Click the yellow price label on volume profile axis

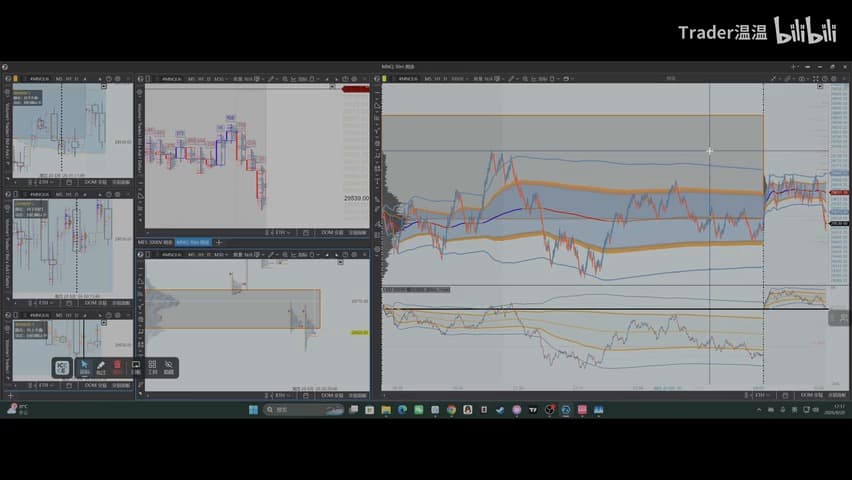tap(359, 332)
